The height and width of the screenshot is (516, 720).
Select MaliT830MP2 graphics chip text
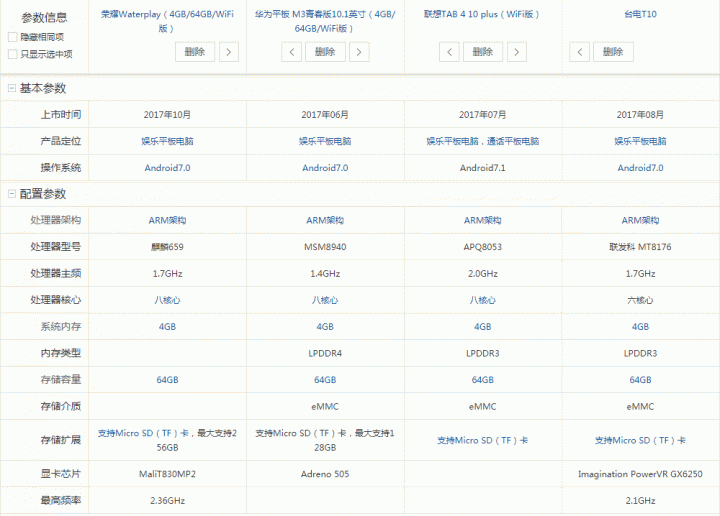167,474
